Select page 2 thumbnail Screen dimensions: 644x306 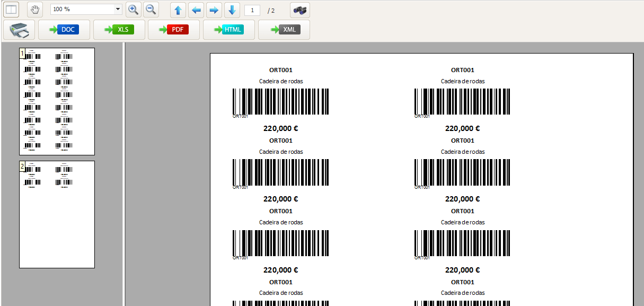[57, 214]
